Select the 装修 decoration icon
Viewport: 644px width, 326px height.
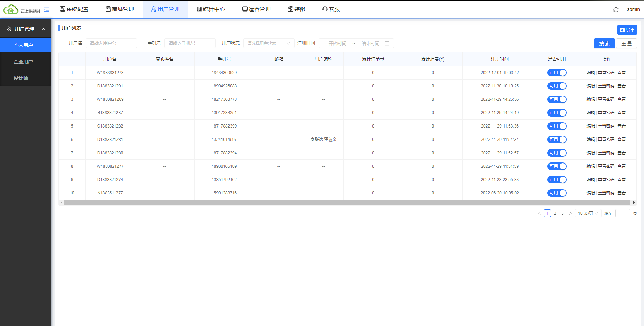click(x=290, y=9)
